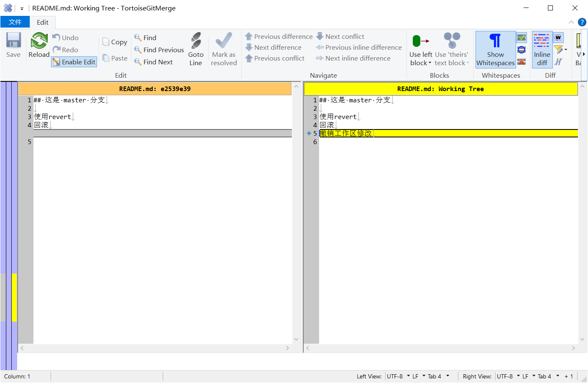Open the Goto Line tool
Image resolution: width=588 pixels, height=383 pixels.
(196, 49)
